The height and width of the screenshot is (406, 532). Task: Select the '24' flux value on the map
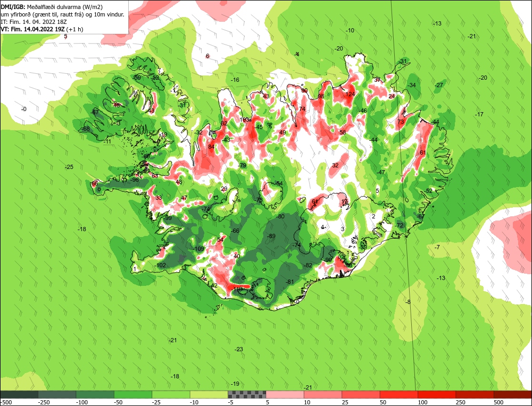coord(392,96)
